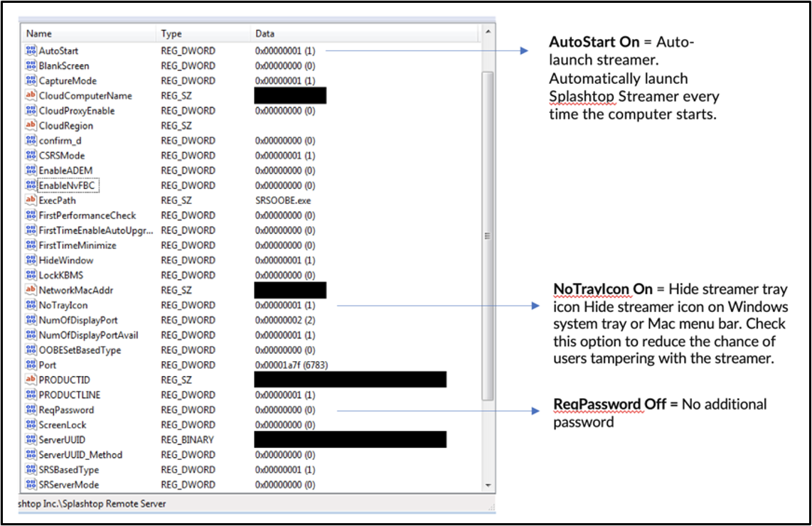Viewport: 812px width, 526px height.
Task: Select the CaptureMode entry name
Action: click(x=68, y=81)
